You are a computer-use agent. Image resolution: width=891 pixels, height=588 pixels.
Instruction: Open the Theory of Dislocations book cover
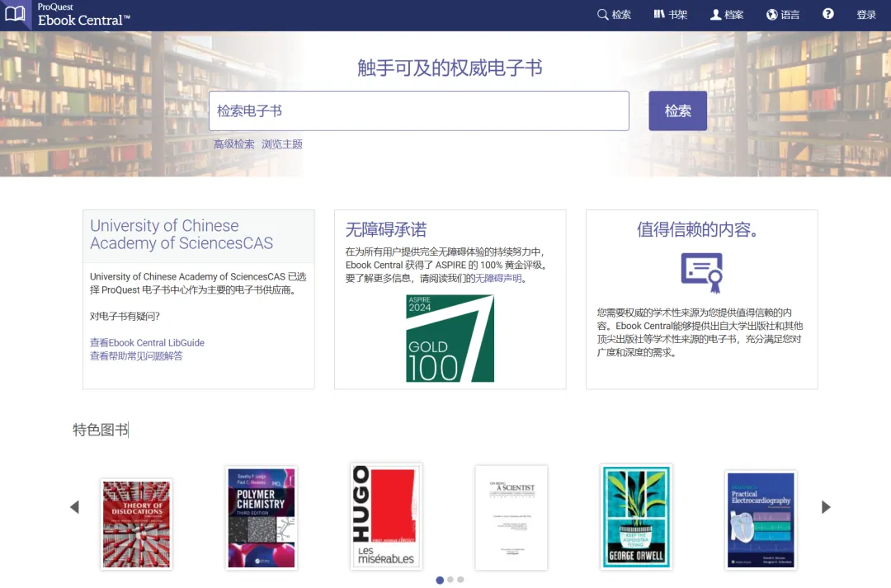pos(136,524)
